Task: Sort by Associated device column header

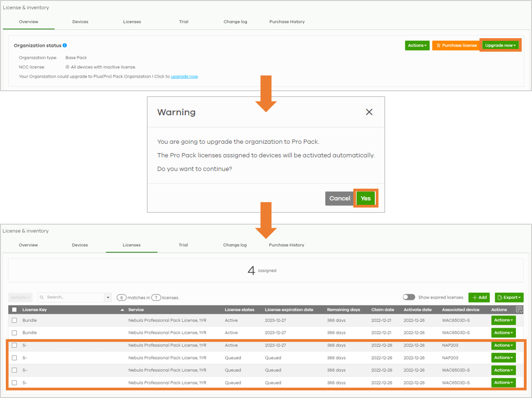Action: [x=461, y=310]
